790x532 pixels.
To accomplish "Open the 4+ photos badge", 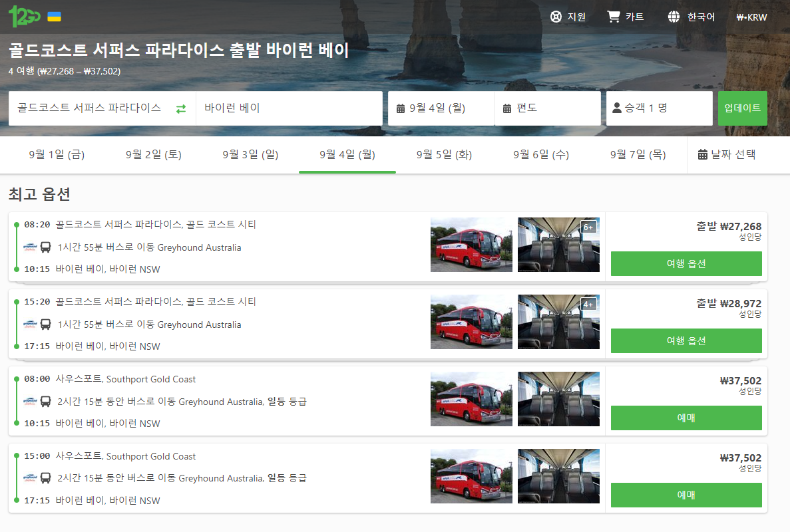I will (588, 304).
